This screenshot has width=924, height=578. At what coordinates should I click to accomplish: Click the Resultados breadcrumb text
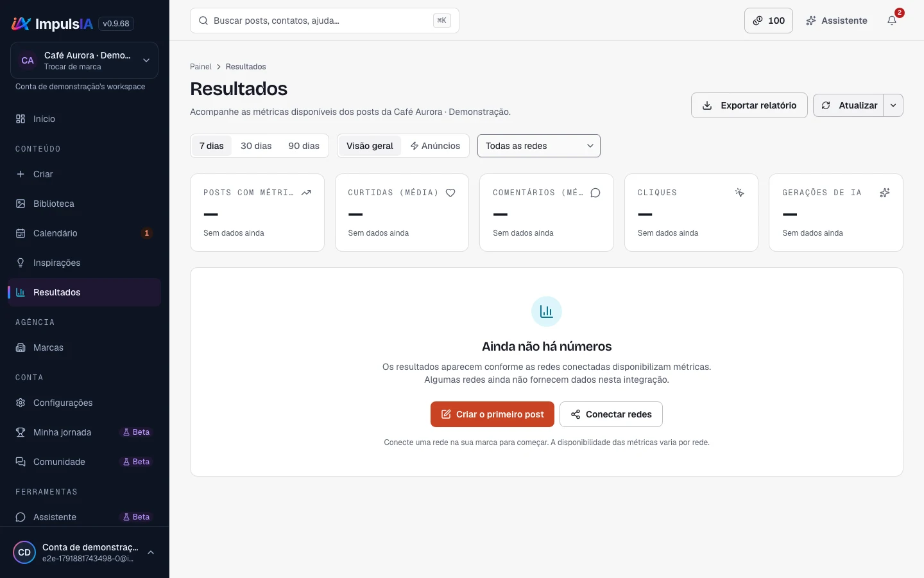pos(246,67)
